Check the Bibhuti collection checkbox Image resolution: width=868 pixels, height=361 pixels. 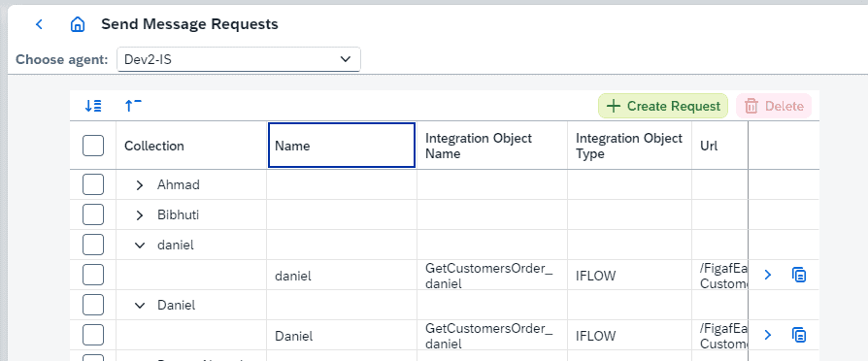pyautogui.click(x=93, y=214)
